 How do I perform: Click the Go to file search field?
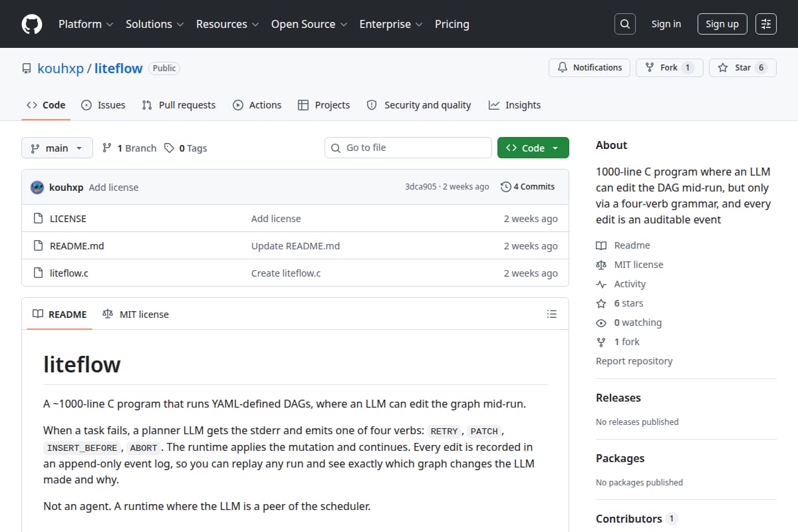(x=408, y=148)
